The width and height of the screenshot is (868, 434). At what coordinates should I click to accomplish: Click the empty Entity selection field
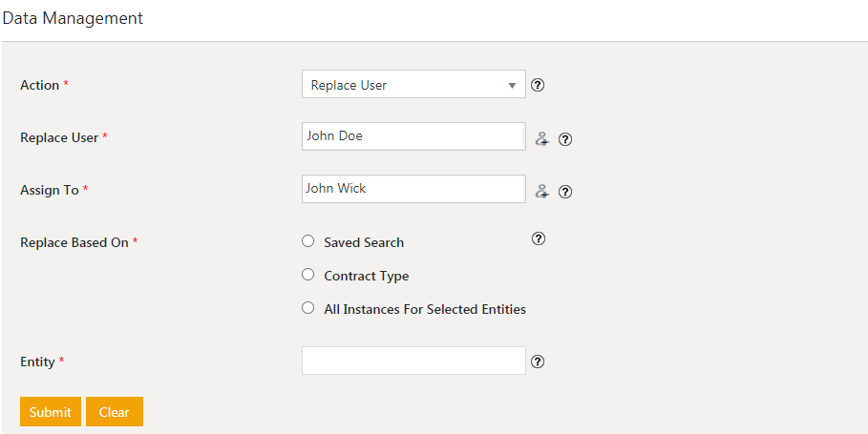coord(413,361)
